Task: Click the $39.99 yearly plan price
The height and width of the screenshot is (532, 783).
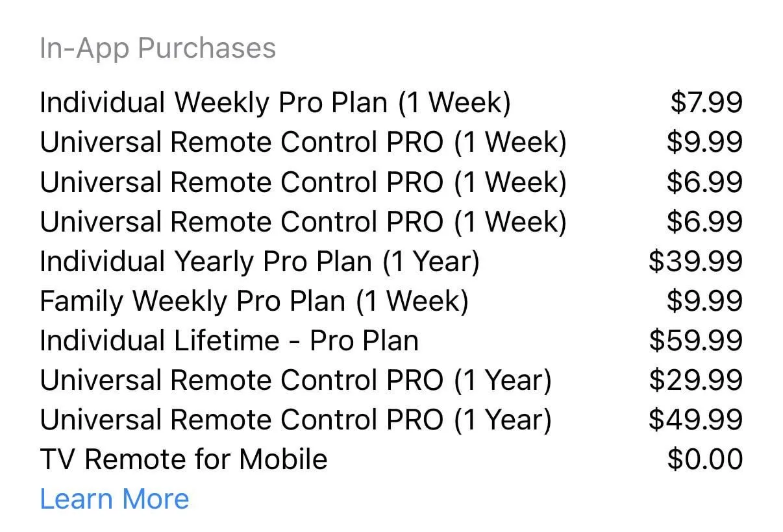Action: point(695,261)
